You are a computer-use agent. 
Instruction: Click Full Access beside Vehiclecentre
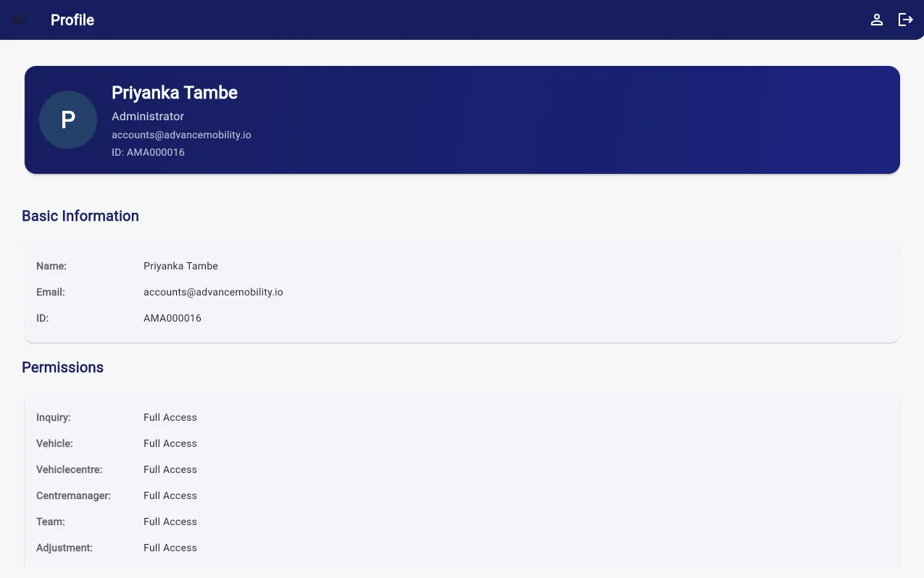pos(170,469)
